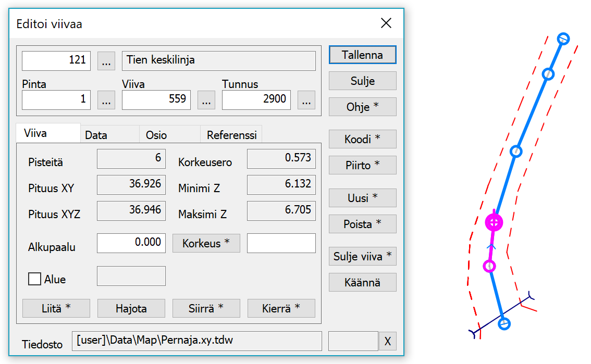Click the small magenta circle vertex
Image resolution: width=591 pixels, height=364 pixels.
pos(489,266)
